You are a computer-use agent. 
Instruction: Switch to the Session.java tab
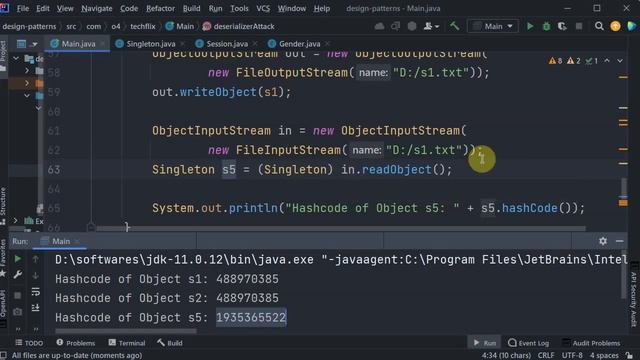click(x=227, y=44)
